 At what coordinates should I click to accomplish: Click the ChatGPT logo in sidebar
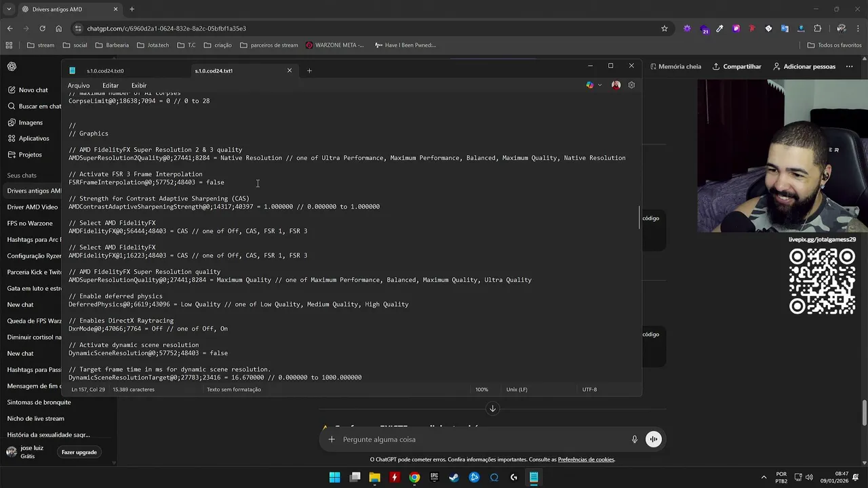pyautogui.click(x=12, y=66)
